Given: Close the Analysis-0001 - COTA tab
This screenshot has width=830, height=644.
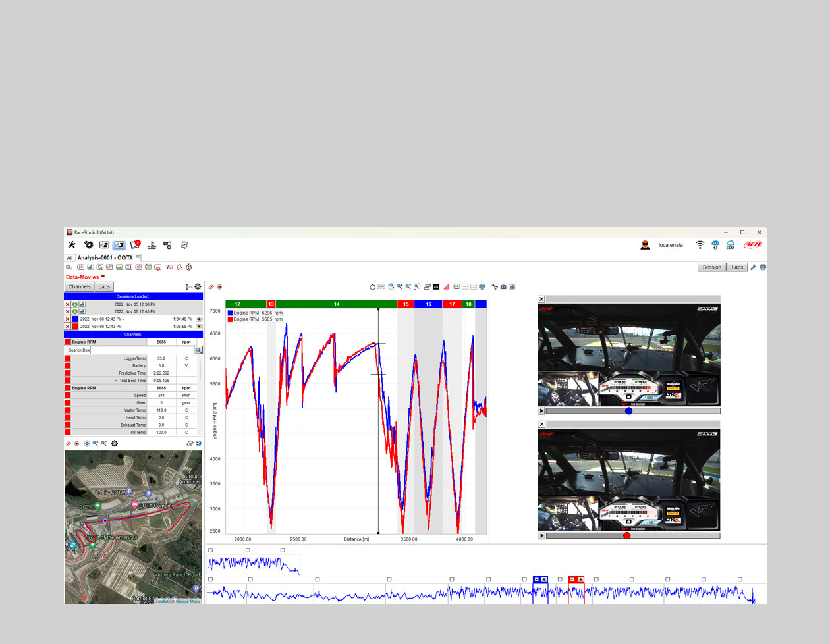Looking at the screenshot, I should 138,257.
